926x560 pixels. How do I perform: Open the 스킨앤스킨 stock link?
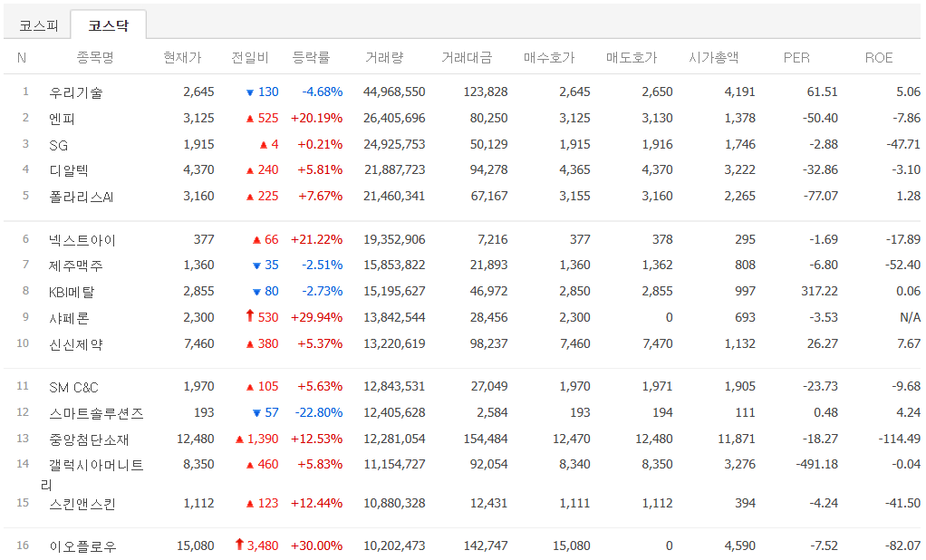[82, 504]
